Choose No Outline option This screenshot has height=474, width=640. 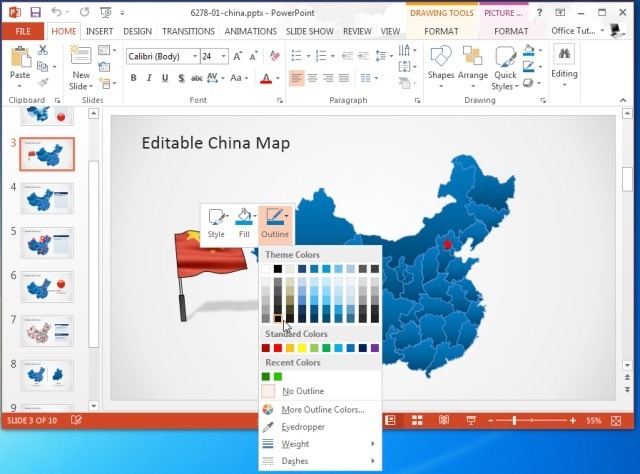320,391
